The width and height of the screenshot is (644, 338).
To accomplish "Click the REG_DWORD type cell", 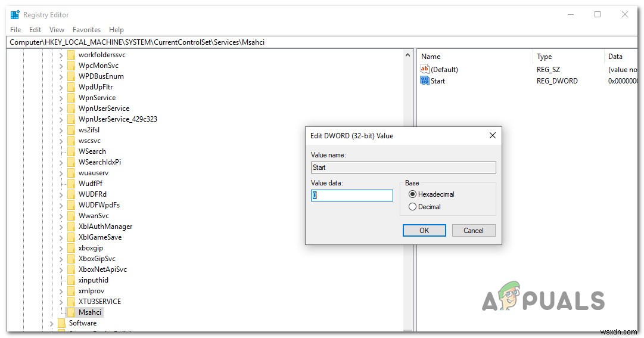I will coord(557,81).
